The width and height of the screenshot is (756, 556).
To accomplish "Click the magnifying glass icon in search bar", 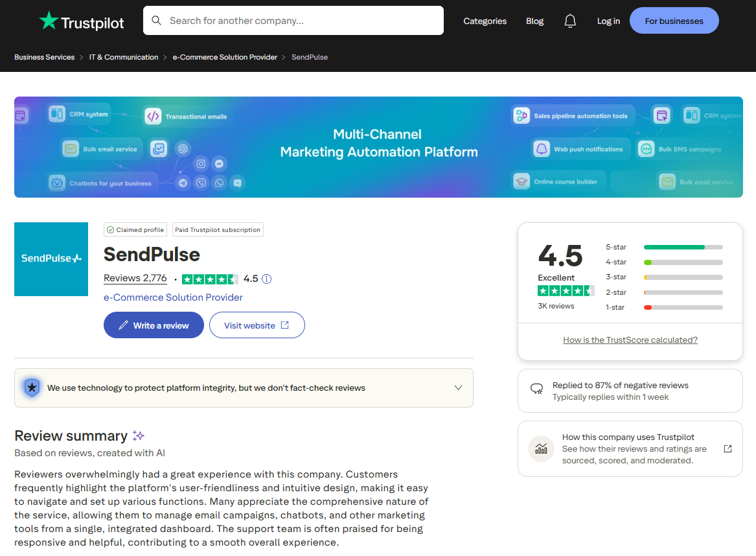I will [x=156, y=20].
